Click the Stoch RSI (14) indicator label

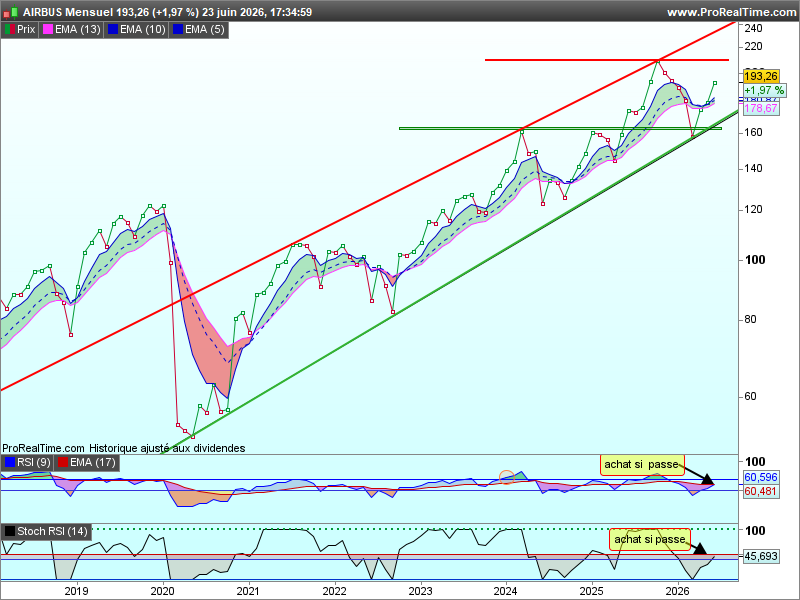pos(53,531)
